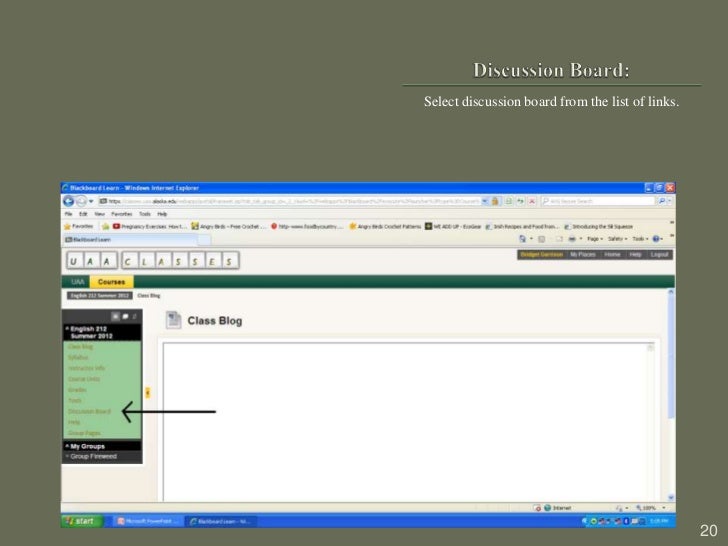Open the Angry Birds Crochet Patterns bookmark

click(x=385, y=226)
